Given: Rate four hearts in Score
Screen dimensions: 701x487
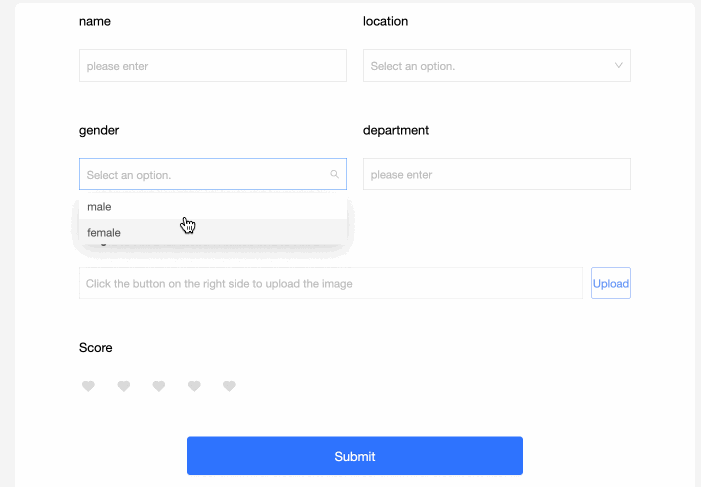Looking at the screenshot, I should point(194,386).
